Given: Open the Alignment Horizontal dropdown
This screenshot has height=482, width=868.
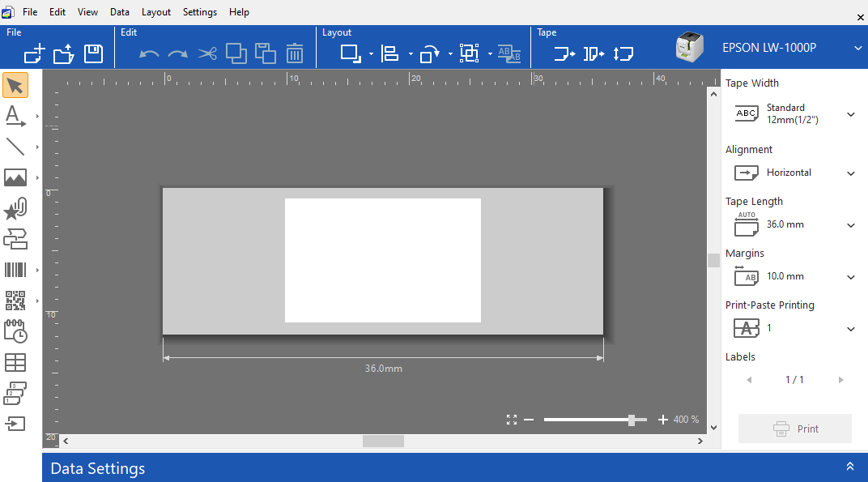Looking at the screenshot, I should (x=851, y=173).
